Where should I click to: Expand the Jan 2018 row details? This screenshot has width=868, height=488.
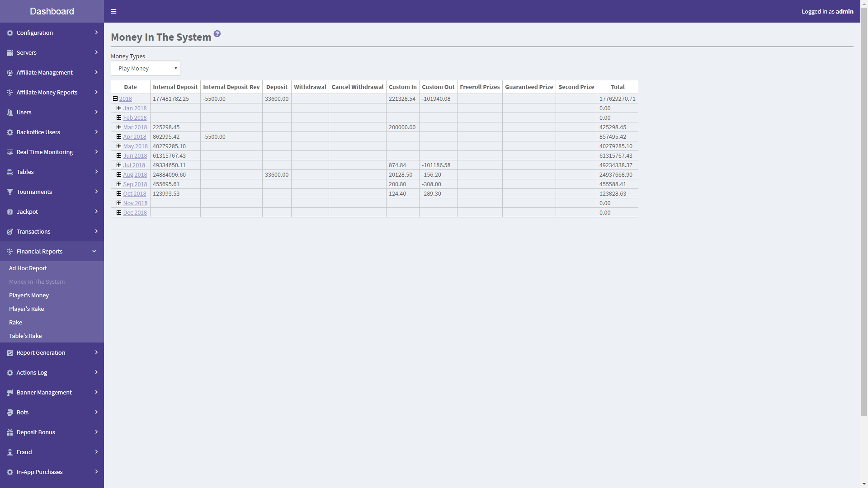point(119,108)
